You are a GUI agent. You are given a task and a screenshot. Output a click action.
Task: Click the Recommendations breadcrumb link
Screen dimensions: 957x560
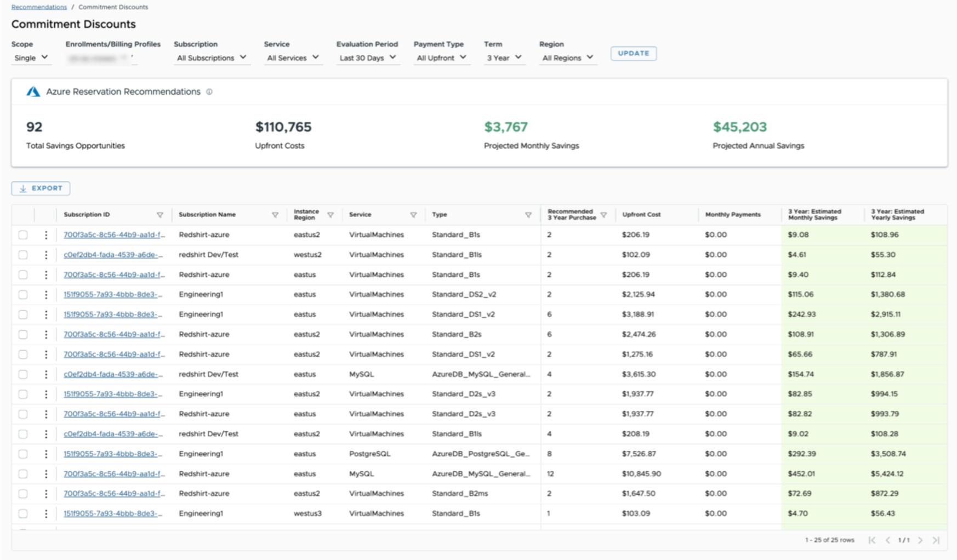39,7
